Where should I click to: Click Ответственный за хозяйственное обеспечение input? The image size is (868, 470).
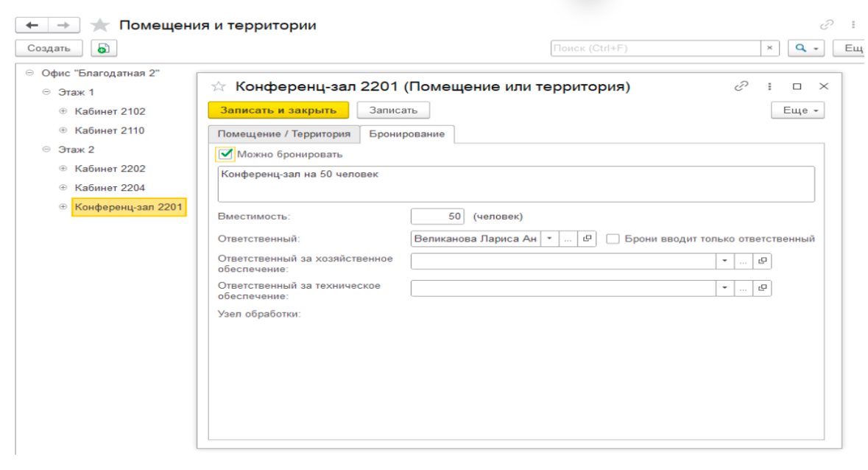(x=563, y=261)
